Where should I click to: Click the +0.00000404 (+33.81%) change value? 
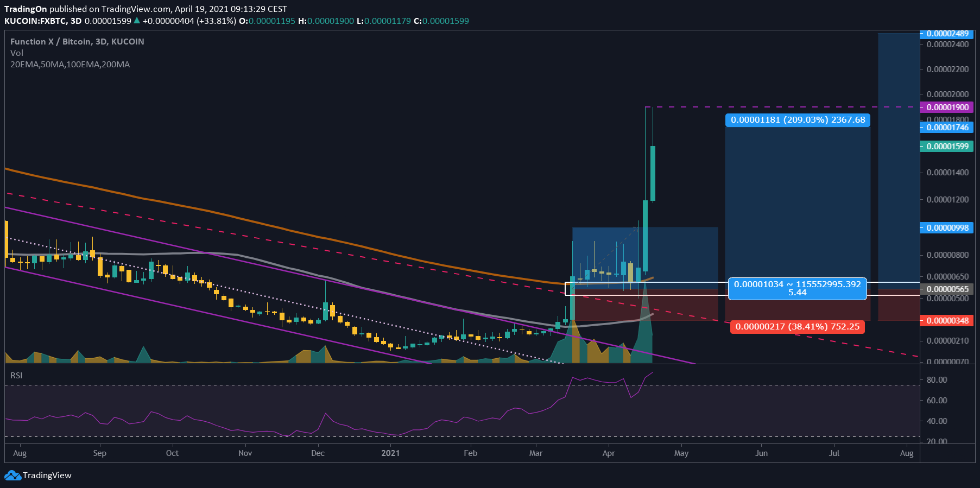(189, 21)
